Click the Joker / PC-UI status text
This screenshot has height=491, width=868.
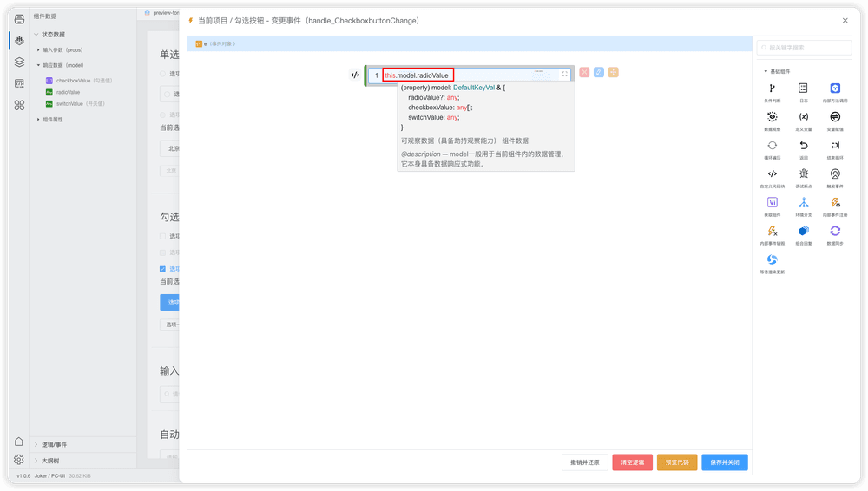click(x=49, y=476)
